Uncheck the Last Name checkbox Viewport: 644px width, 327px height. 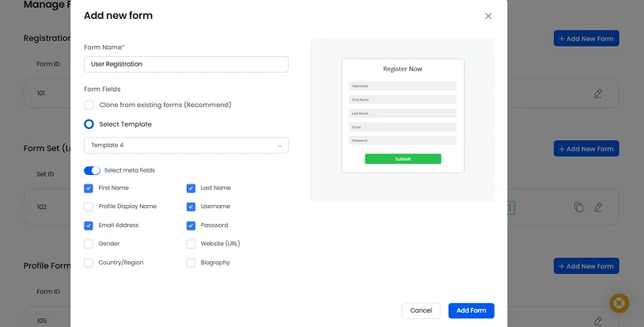tap(191, 188)
